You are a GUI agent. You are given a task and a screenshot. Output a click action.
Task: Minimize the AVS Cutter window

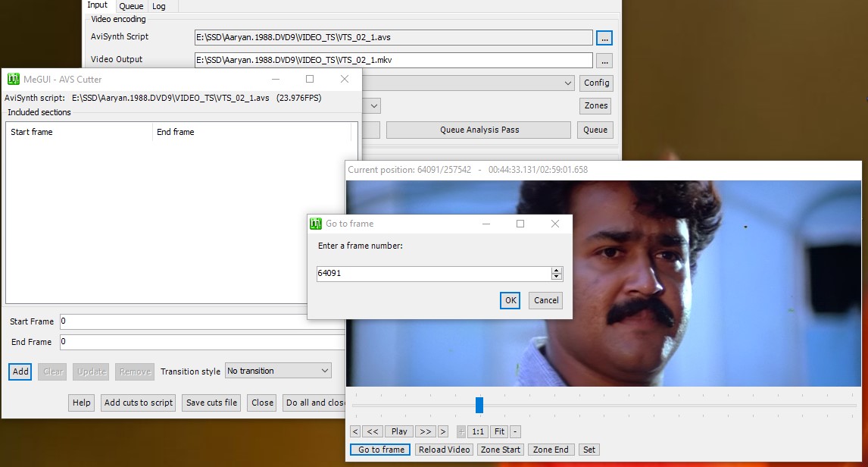point(276,79)
